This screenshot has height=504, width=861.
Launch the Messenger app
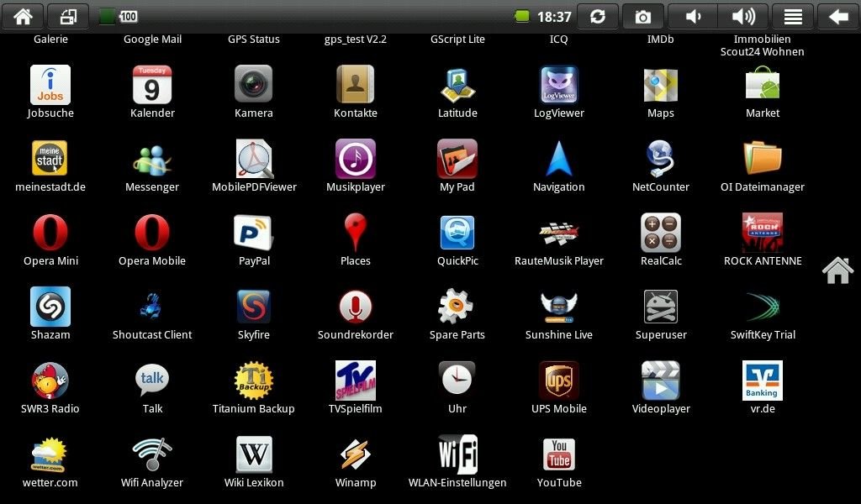pos(152,165)
